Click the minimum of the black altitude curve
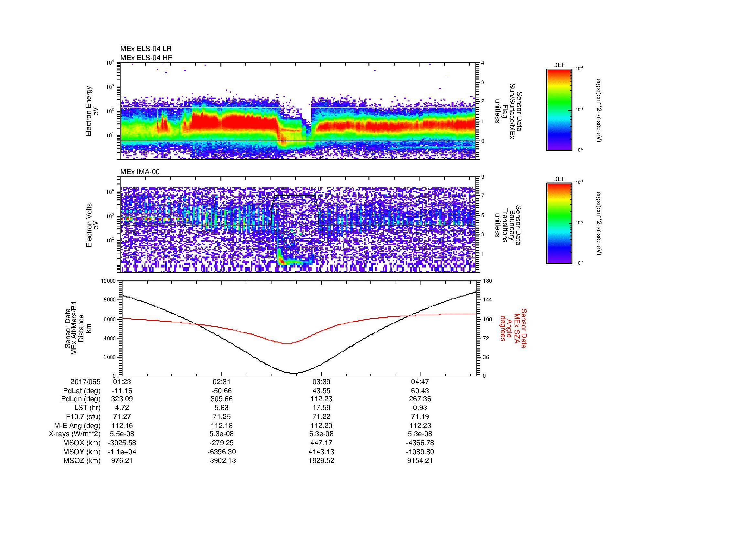 (293, 373)
